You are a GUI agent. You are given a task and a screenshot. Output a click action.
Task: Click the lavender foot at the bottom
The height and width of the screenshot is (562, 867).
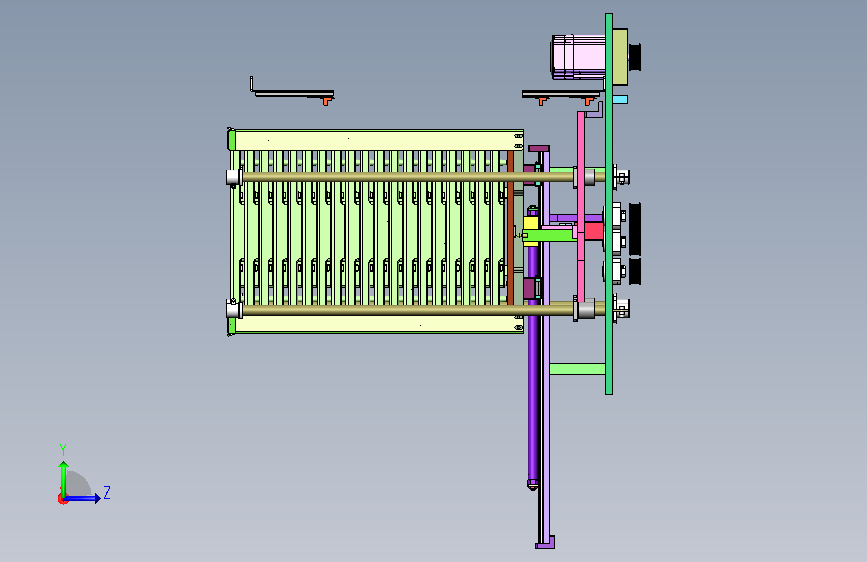tap(545, 543)
